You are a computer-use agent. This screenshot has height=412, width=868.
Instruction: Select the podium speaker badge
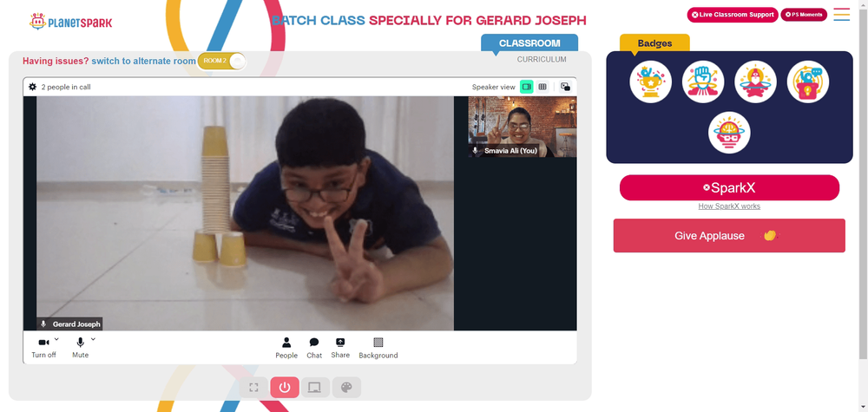click(807, 82)
